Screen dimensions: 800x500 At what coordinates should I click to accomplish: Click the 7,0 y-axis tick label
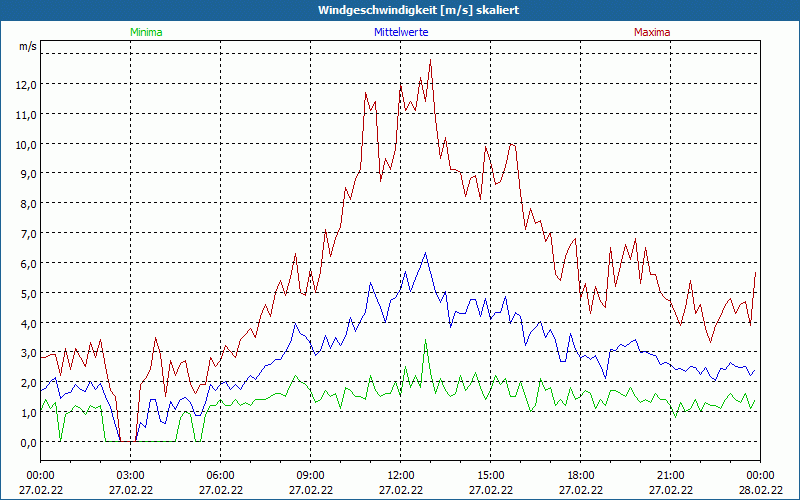click(x=26, y=233)
